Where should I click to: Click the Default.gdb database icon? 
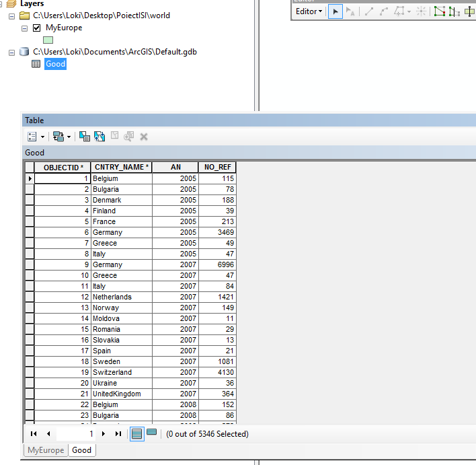click(x=24, y=52)
